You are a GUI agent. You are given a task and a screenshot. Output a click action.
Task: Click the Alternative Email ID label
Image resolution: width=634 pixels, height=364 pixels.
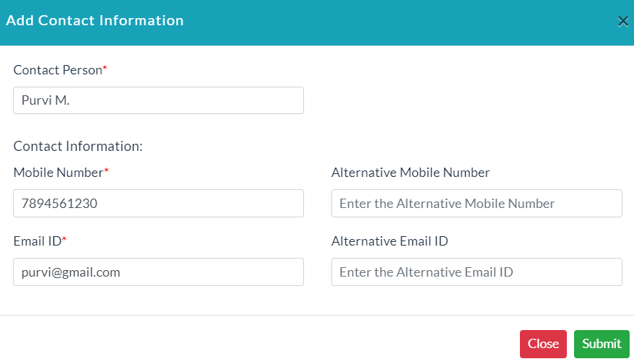tap(390, 241)
